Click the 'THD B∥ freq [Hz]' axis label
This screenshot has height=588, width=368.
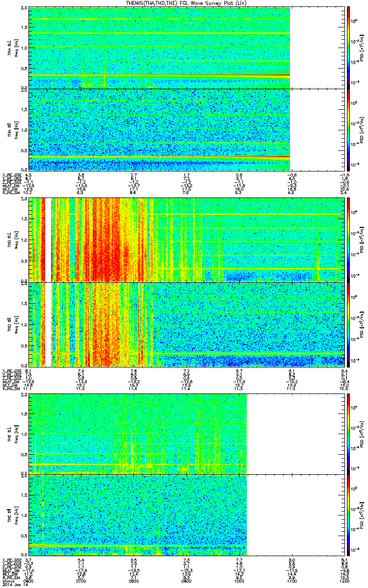click(x=12, y=324)
